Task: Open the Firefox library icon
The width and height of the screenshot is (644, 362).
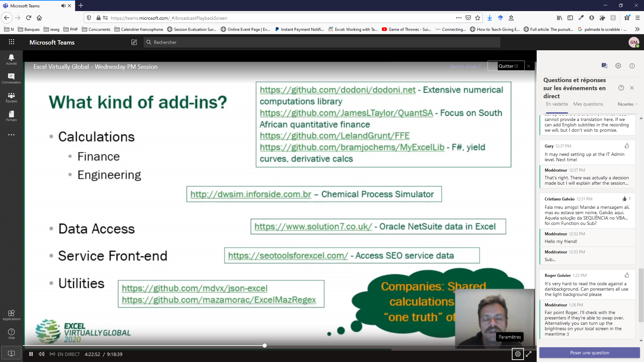Action: tap(559, 18)
